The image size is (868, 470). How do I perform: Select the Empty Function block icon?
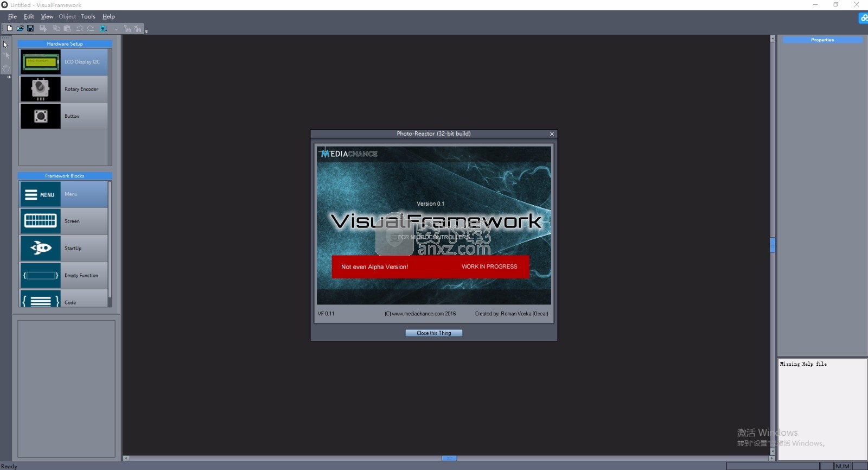tap(41, 275)
